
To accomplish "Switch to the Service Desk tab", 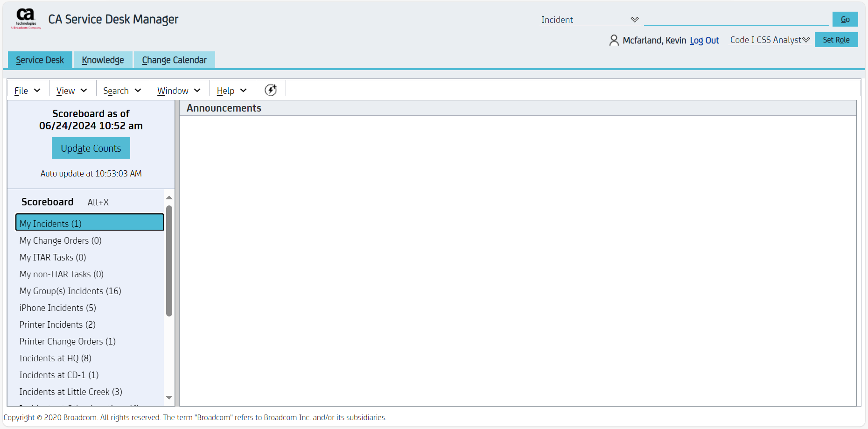I will pyautogui.click(x=40, y=60).
